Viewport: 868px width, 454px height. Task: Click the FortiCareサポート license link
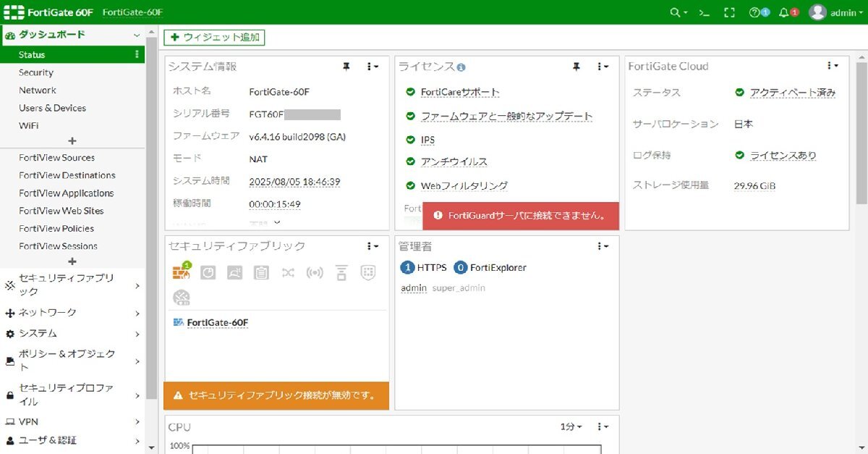pos(460,93)
